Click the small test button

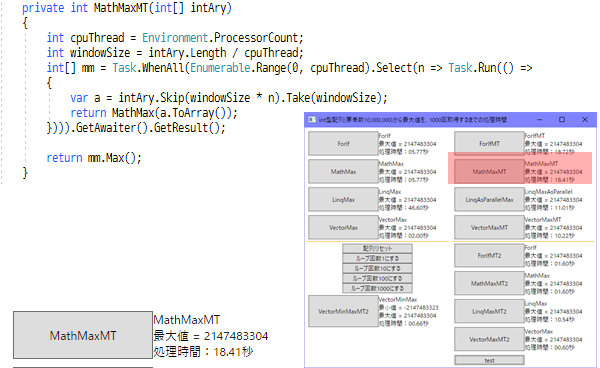489,360
